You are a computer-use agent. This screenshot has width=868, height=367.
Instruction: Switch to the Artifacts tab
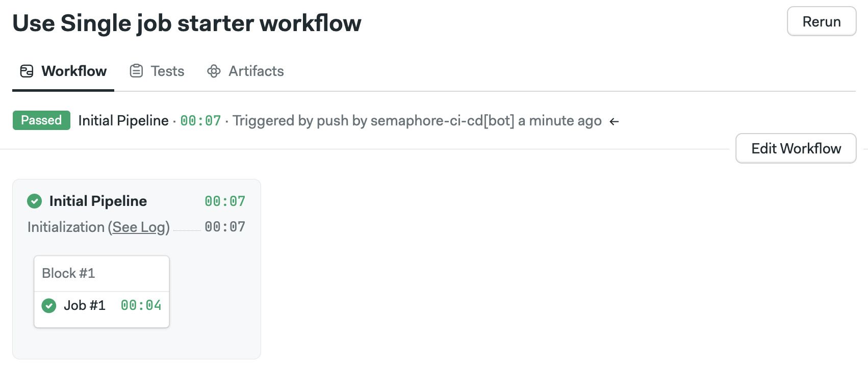click(x=245, y=71)
